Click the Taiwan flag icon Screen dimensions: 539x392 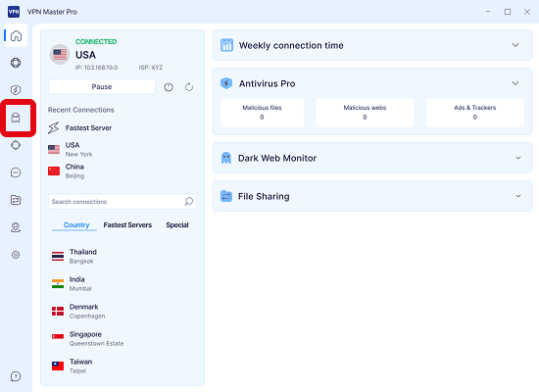(58, 366)
